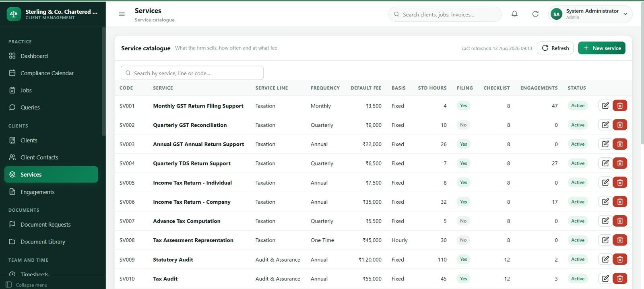This screenshot has height=289, width=644.
Task: Sort by the CODE column header
Action: pos(126,88)
